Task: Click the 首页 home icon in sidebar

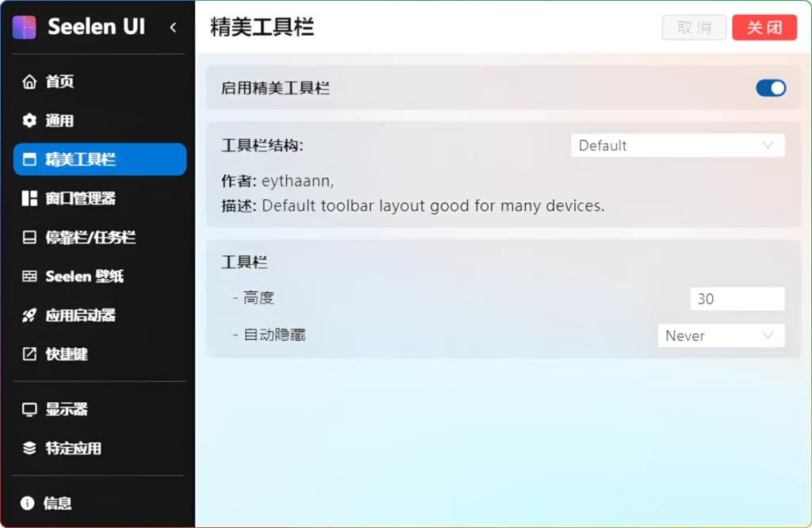Action: point(29,82)
